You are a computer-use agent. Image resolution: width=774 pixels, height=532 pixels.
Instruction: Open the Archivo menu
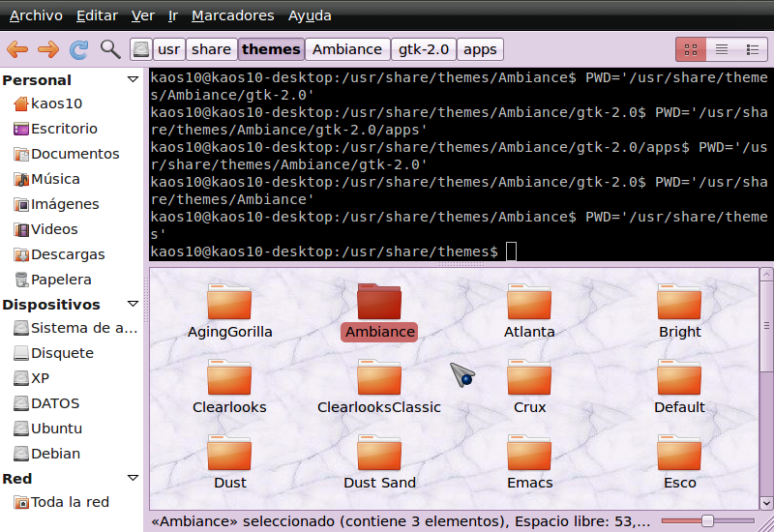pos(36,15)
